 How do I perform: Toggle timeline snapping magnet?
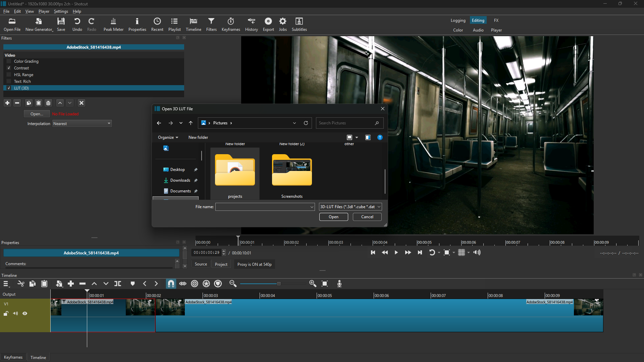coord(171,284)
